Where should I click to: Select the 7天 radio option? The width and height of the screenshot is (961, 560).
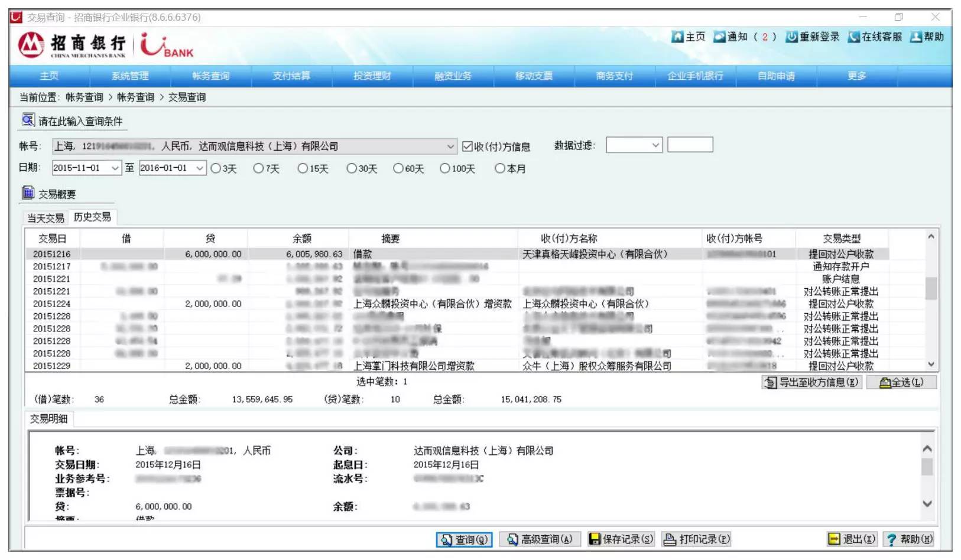click(x=258, y=168)
